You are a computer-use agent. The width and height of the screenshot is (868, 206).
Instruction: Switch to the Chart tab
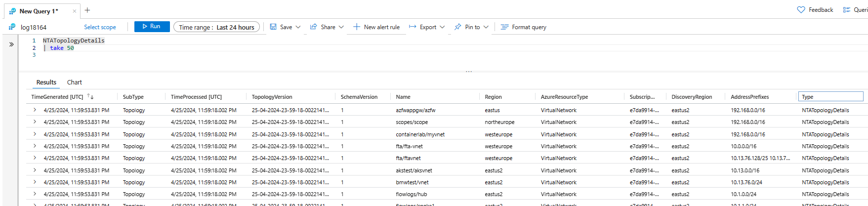click(x=75, y=82)
